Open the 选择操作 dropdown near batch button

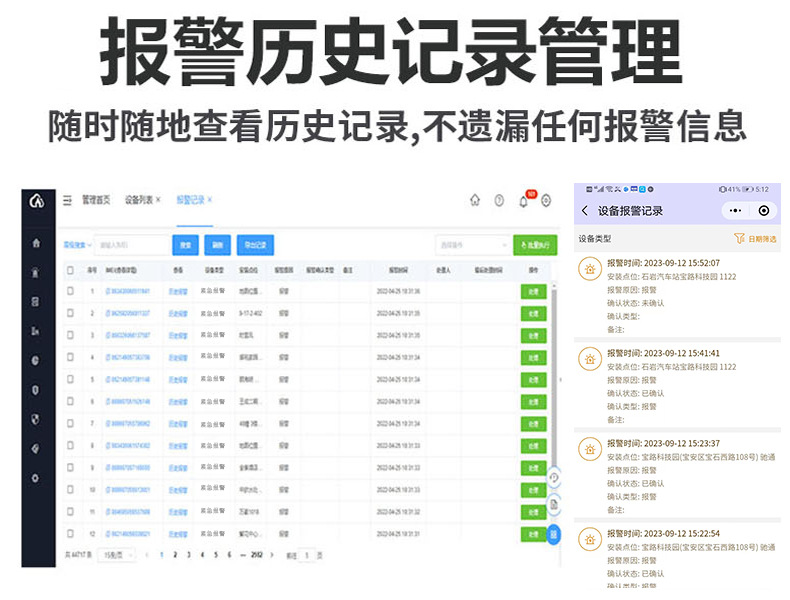[x=473, y=244]
